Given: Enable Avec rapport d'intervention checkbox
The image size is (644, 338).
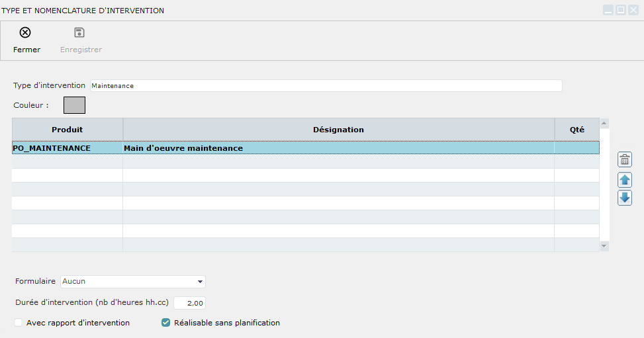Looking at the screenshot, I should [19, 323].
